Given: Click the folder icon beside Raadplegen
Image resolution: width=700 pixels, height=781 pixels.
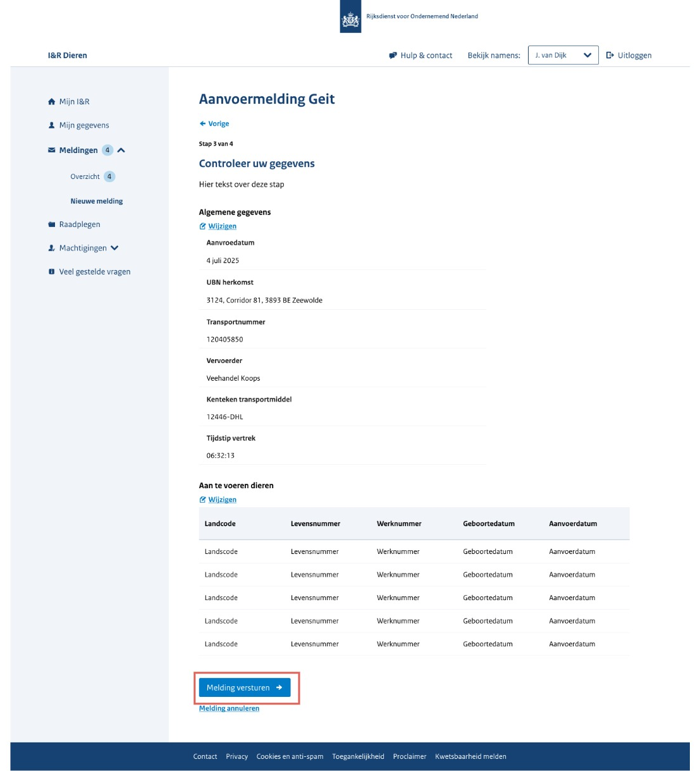Looking at the screenshot, I should tap(52, 224).
